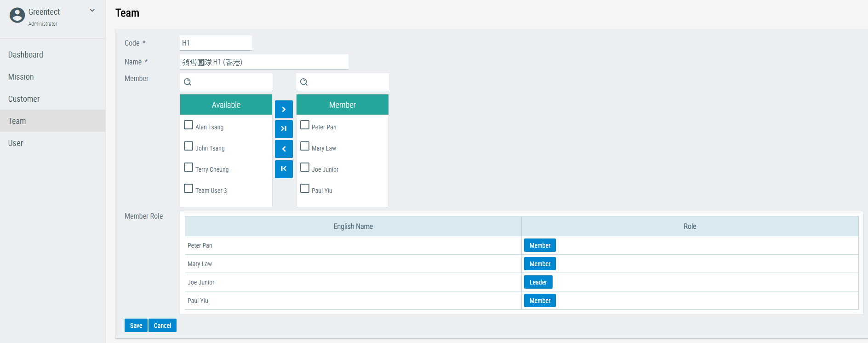Click the move all right arrow button
This screenshot has width=868, height=343.
tap(284, 129)
